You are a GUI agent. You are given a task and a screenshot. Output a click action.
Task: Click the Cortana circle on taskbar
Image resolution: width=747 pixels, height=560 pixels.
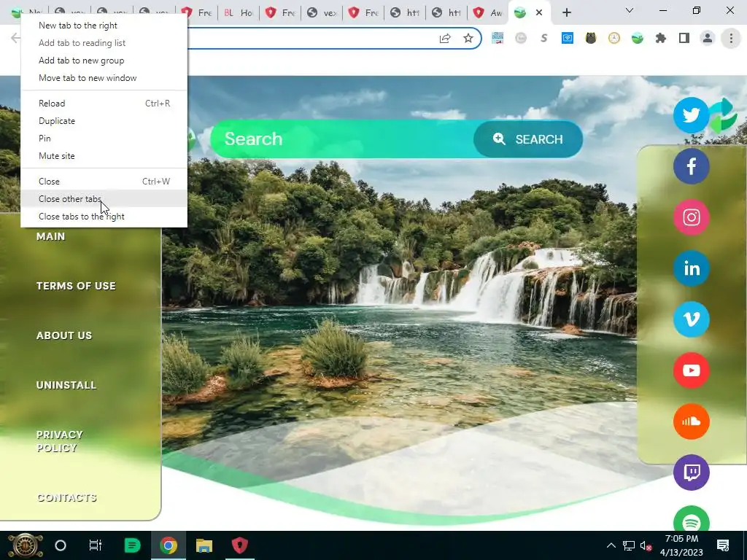point(61,545)
